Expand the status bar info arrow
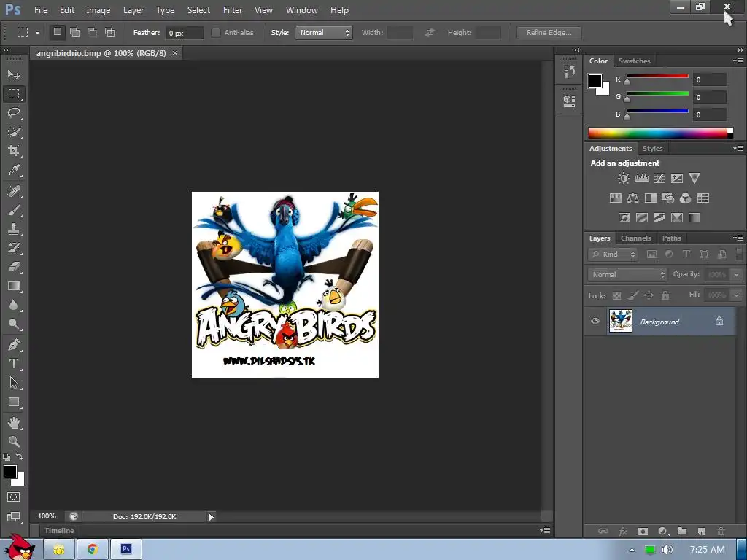This screenshot has width=747, height=560. pos(211,517)
